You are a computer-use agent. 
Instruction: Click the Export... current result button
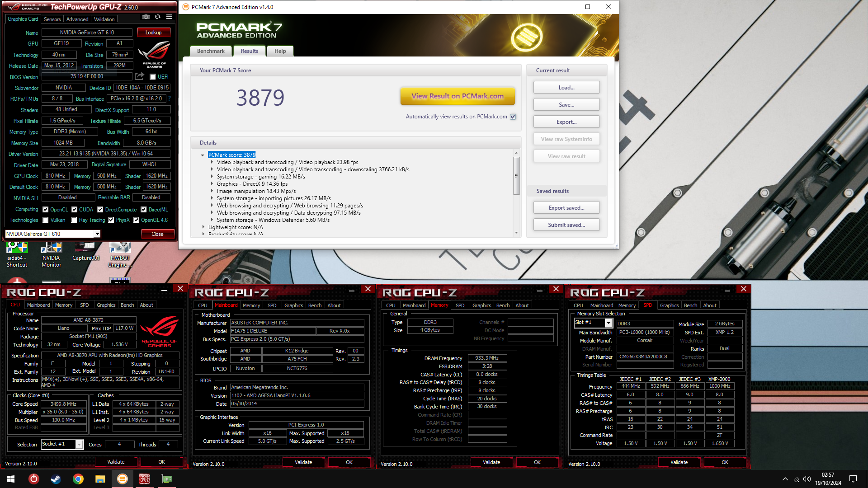[566, 122]
